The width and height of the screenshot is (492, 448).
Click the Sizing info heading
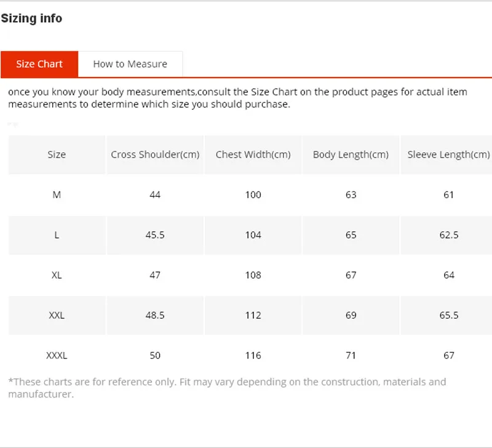click(31, 18)
